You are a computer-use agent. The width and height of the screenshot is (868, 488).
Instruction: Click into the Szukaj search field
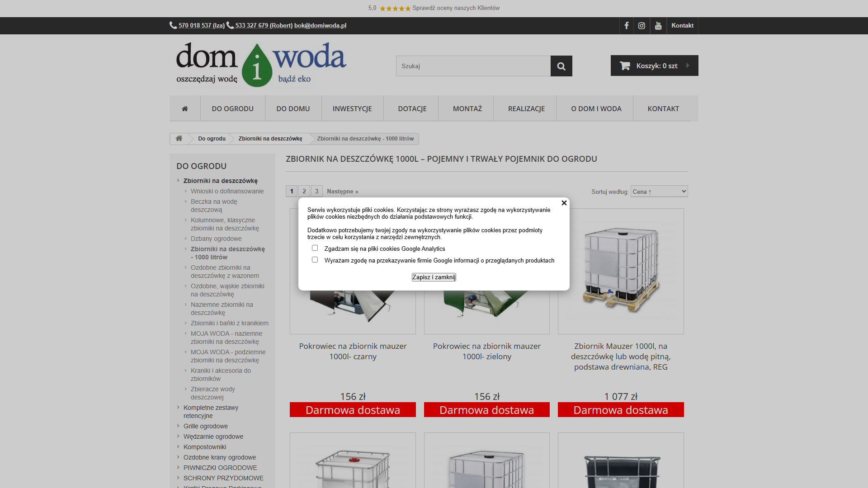tap(473, 66)
